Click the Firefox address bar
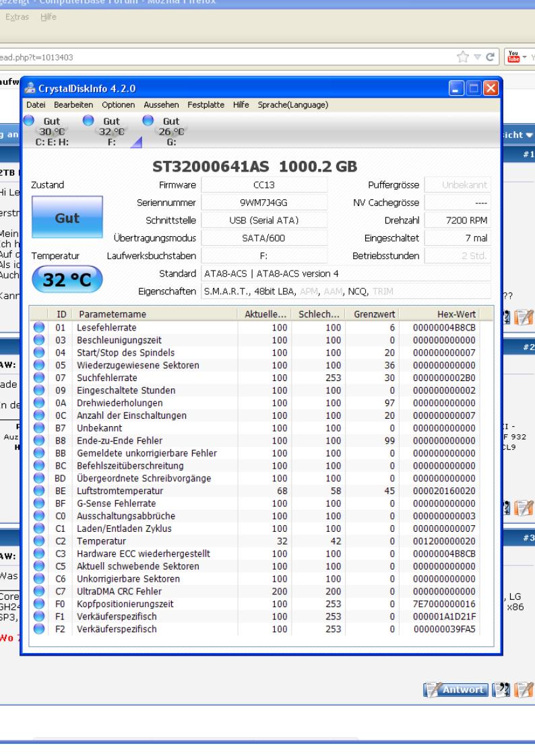The width and height of the screenshot is (535, 756). (x=227, y=57)
